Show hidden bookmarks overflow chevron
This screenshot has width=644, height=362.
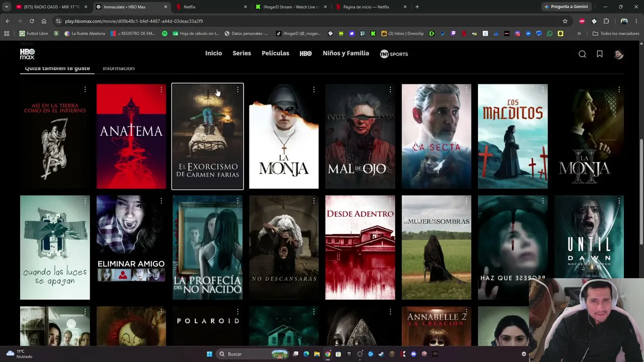click(x=579, y=34)
